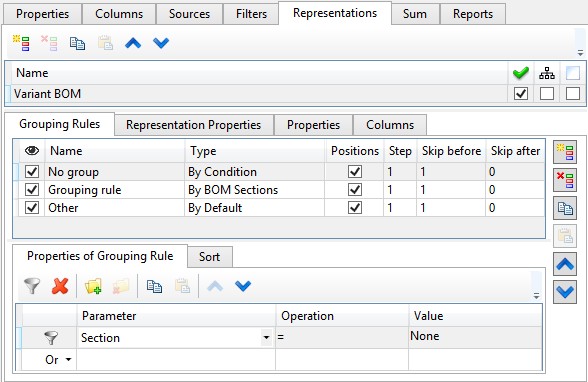Move the grouping rule down with the side arrow
Image resolution: width=588 pixels, height=382 pixels.
(565, 292)
